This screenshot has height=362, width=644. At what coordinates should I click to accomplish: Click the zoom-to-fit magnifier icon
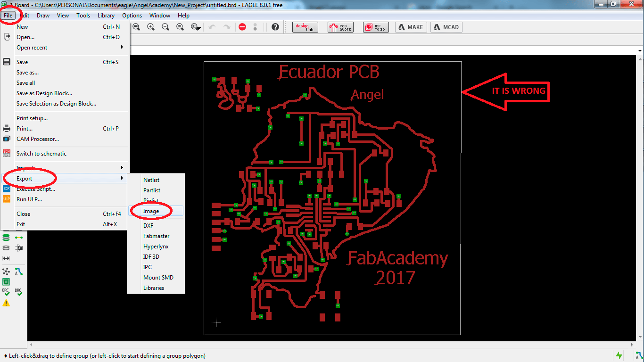pyautogui.click(x=136, y=27)
